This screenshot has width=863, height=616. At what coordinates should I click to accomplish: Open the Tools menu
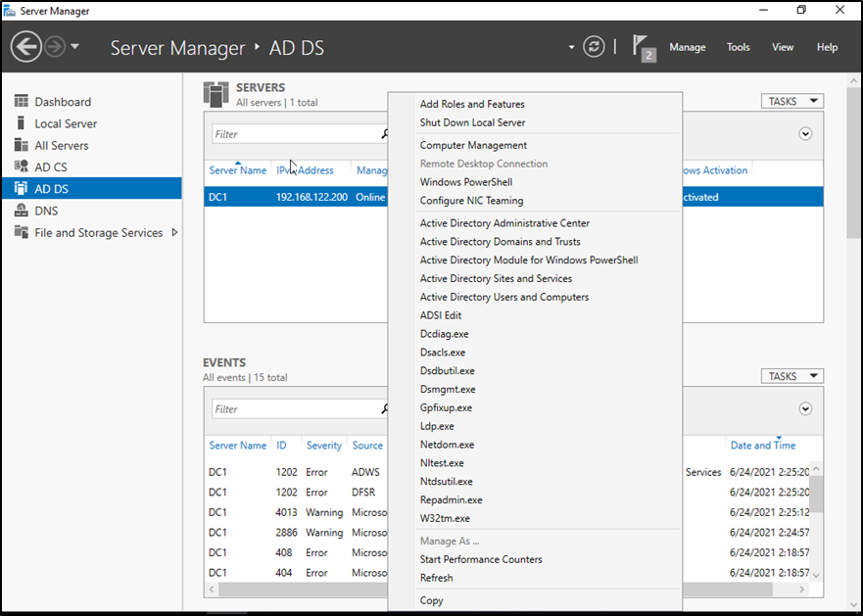[x=738, y=47]
